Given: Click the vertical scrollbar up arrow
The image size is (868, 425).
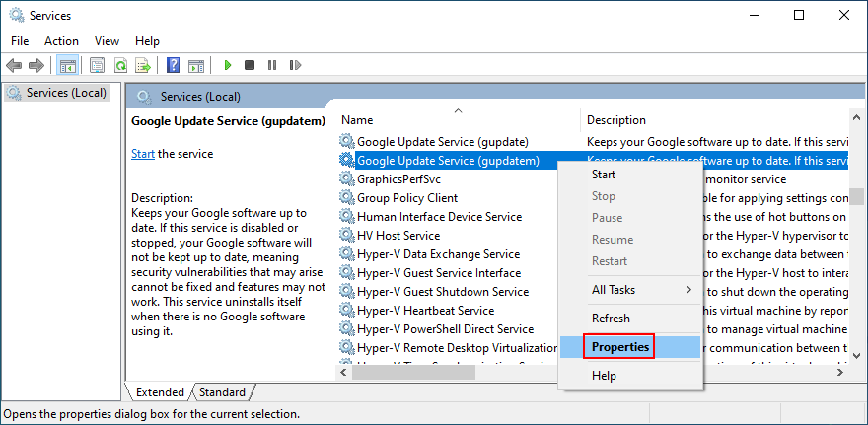Looking at the screenshot, I should (x=856, y=117).
